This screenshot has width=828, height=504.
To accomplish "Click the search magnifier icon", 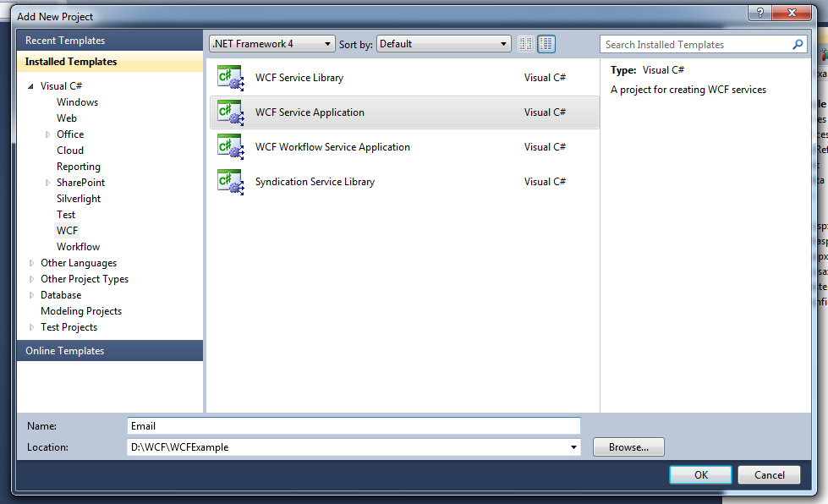I will click(x=796, y=44).
